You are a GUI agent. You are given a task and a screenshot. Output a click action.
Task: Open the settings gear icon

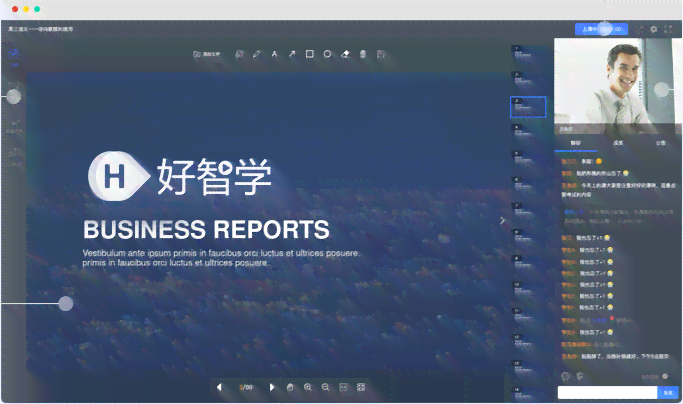click(x=654, y=29)
